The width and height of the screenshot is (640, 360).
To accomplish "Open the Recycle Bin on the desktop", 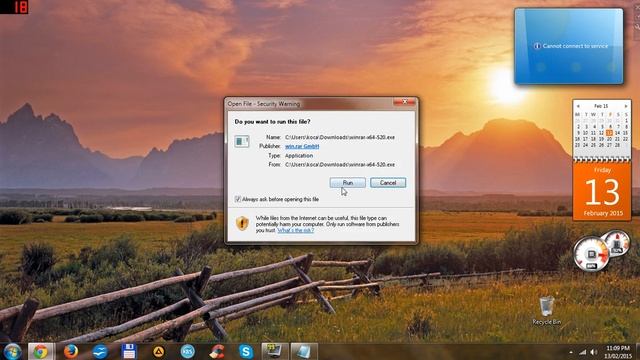I will [x=547, y=311].
